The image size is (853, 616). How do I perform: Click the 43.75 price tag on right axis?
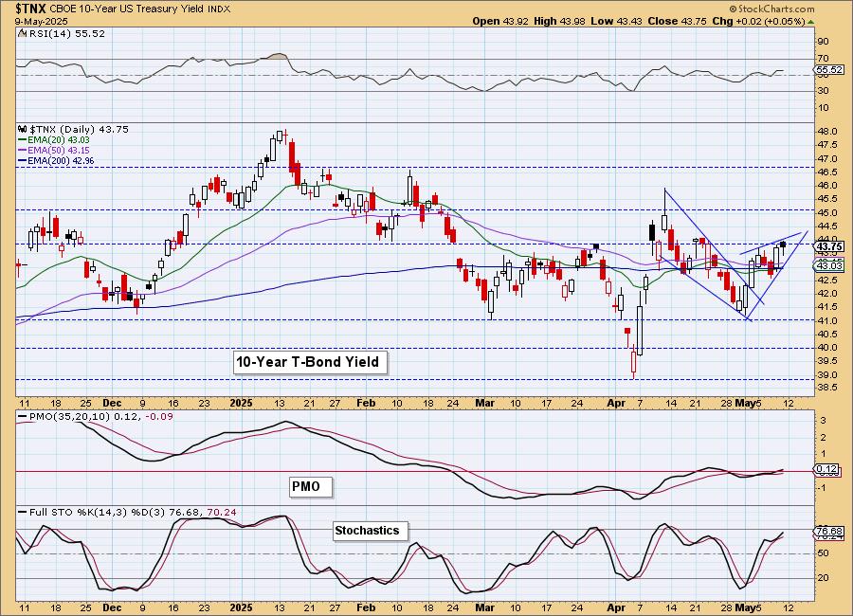click(829, 246)
